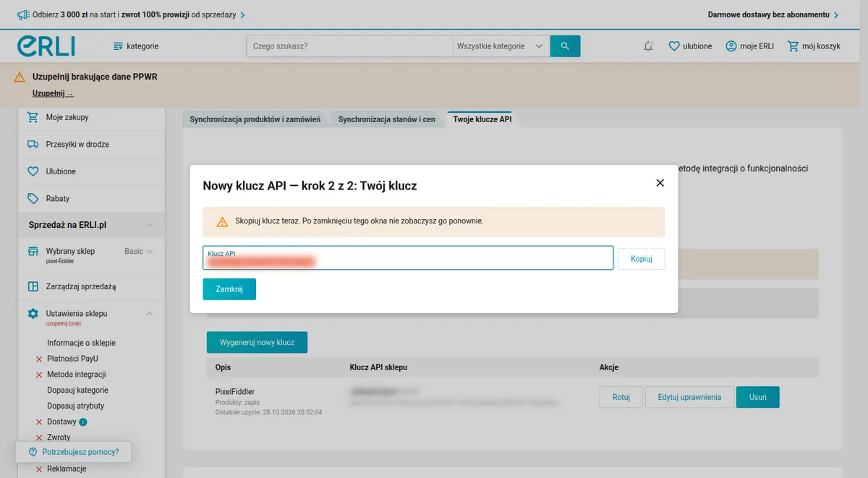Click the search magnifier button

pos(565,46)
